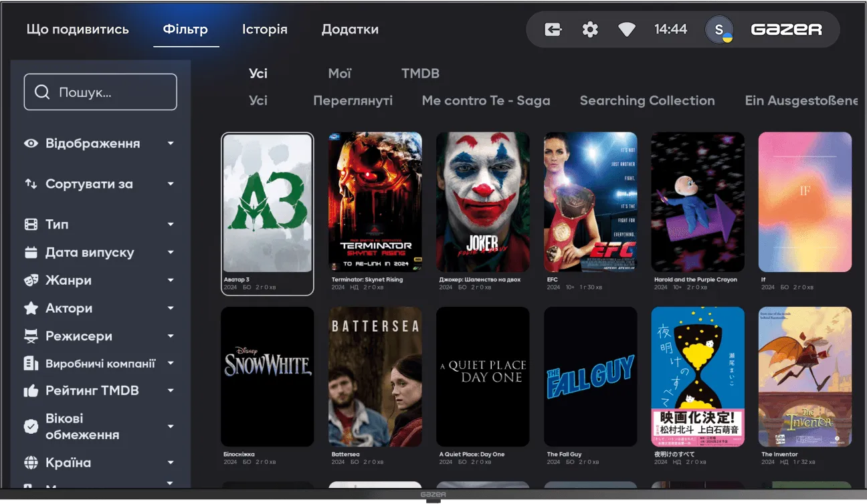Click the title text 'Terminator: Skynet Rising'
The height and width of the screenshot is (504, 867).
[x=367, y=279]
